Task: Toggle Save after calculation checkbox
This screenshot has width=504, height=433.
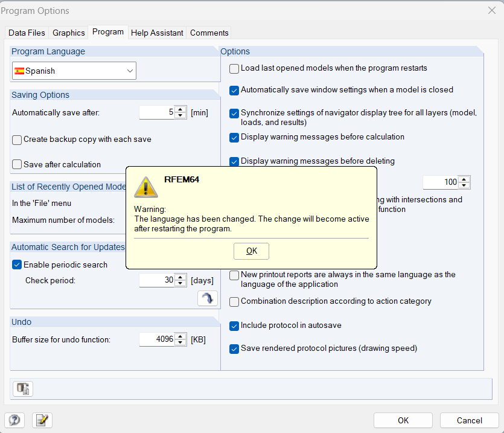Action: click(x=17, y=164)
